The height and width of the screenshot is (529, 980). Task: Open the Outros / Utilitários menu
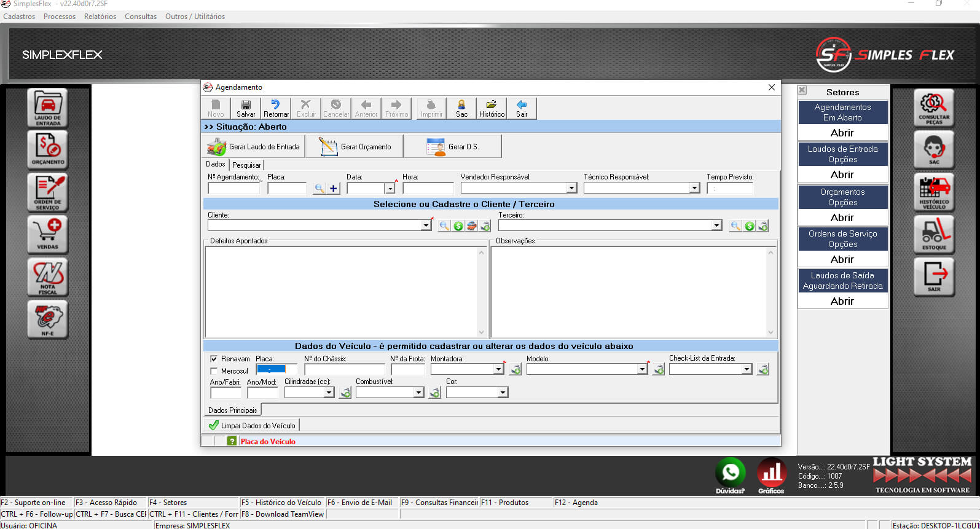195,17
